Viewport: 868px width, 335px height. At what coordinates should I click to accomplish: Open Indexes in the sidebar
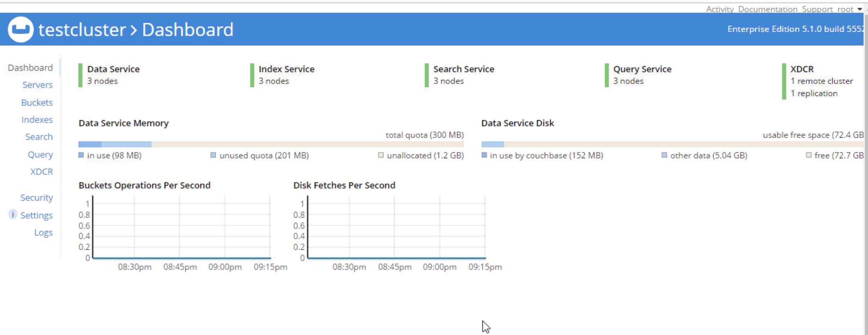click(x=37, y=120)
